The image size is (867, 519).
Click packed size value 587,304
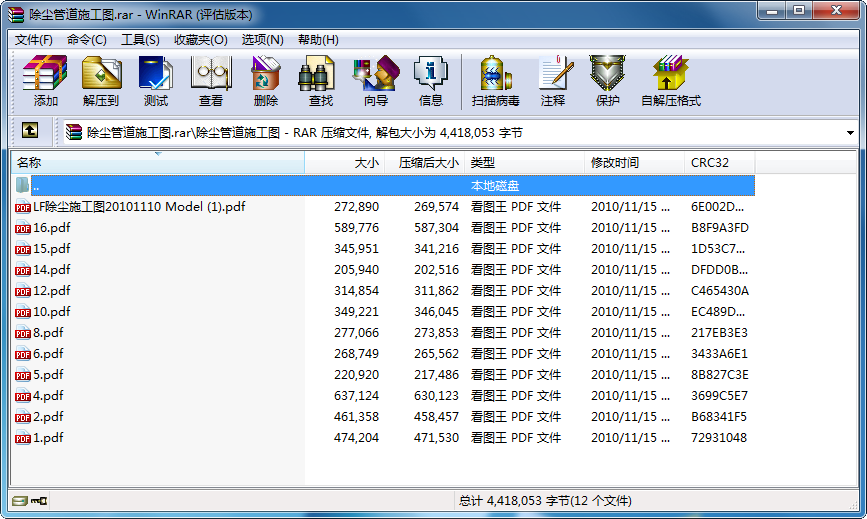tap(436, 228)
